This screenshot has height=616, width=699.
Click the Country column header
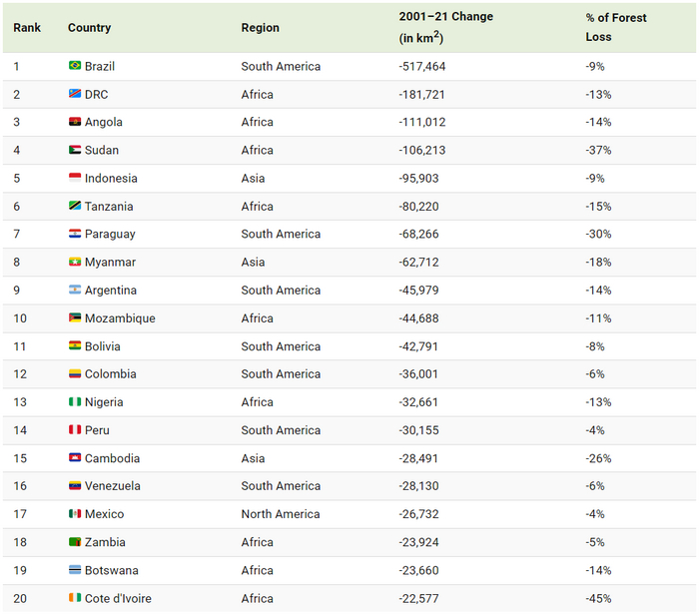click(89, 28)
